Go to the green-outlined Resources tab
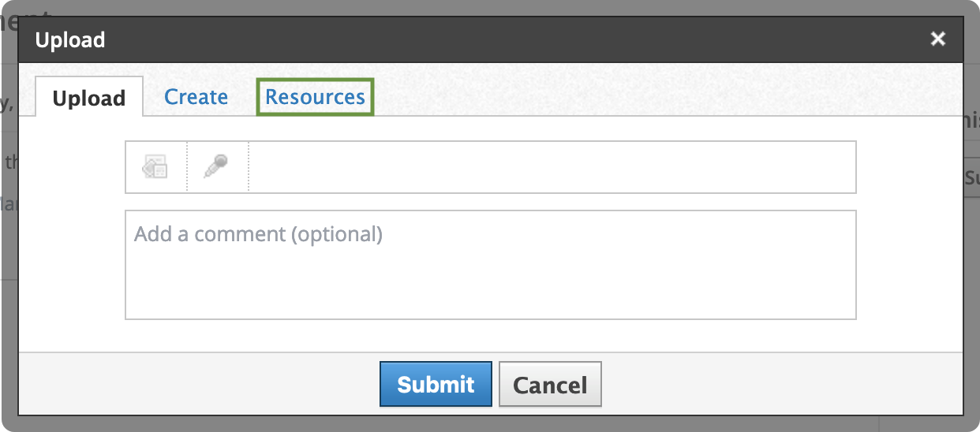This screenshot has height=432, width=980. coord(315,97)
